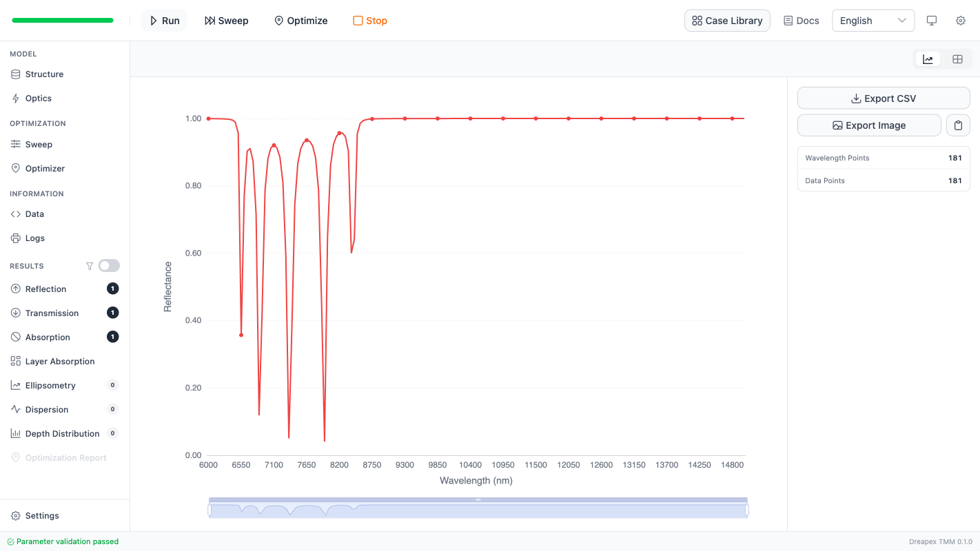Click the Run button
980x551 pixels.
(164, 21)
